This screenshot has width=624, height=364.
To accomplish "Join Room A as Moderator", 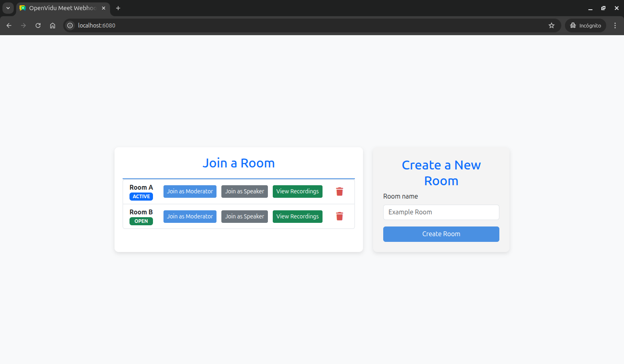I will 190,192.
